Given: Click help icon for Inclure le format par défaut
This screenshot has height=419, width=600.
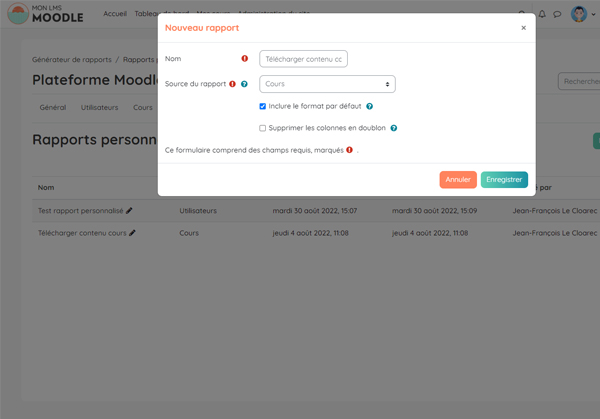Looking at the screenshot, I should pos(370,106).
